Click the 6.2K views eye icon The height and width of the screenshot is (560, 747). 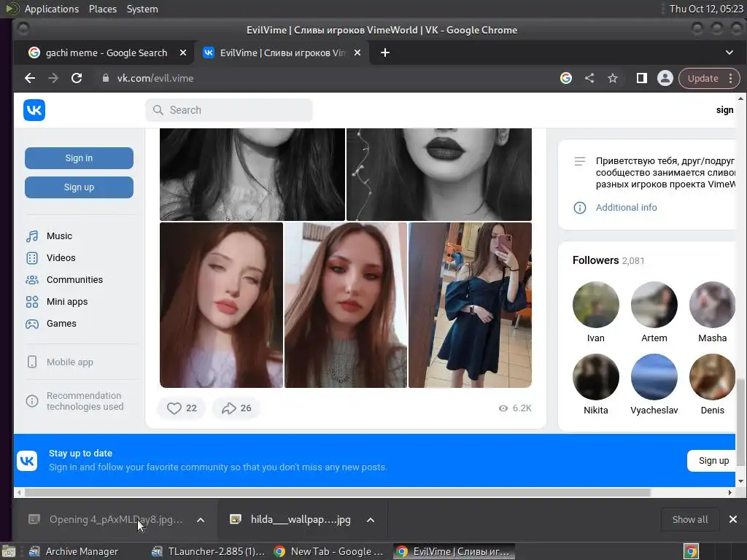click(x=503, y=408)
